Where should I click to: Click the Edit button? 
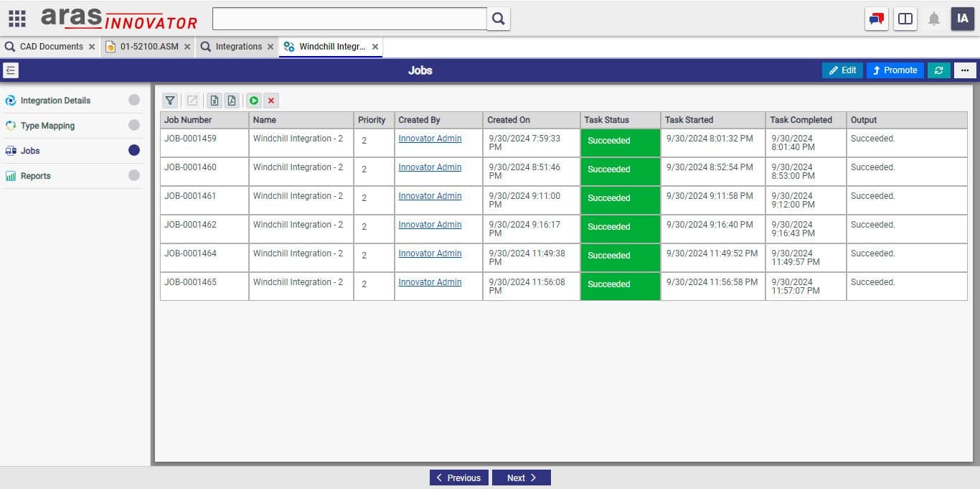coord(842,70)
